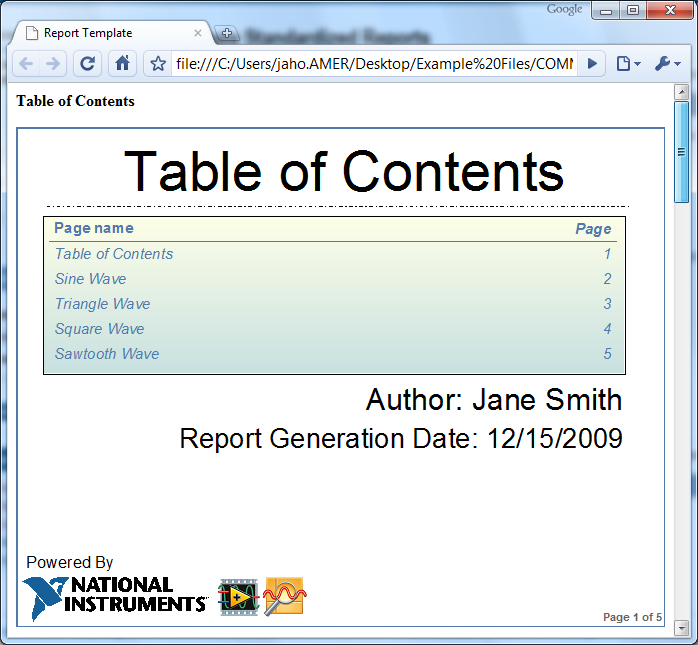
Task: Open a new tab with plus button
Action: [226, 33]
